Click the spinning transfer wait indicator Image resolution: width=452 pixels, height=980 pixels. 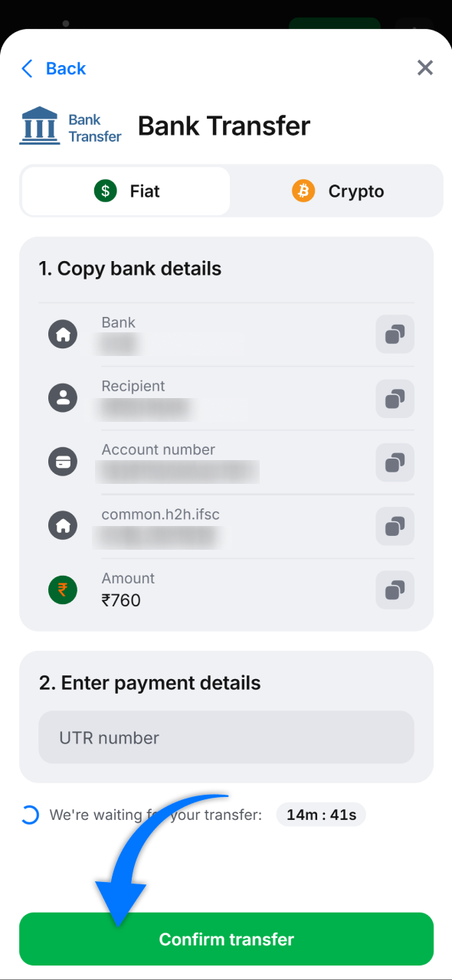coord(30,815)
